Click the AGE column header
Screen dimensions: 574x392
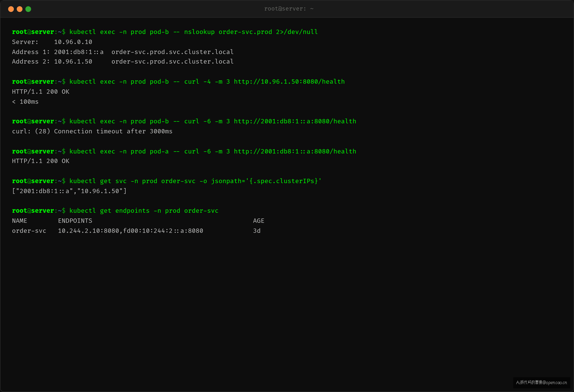[259, 221]
